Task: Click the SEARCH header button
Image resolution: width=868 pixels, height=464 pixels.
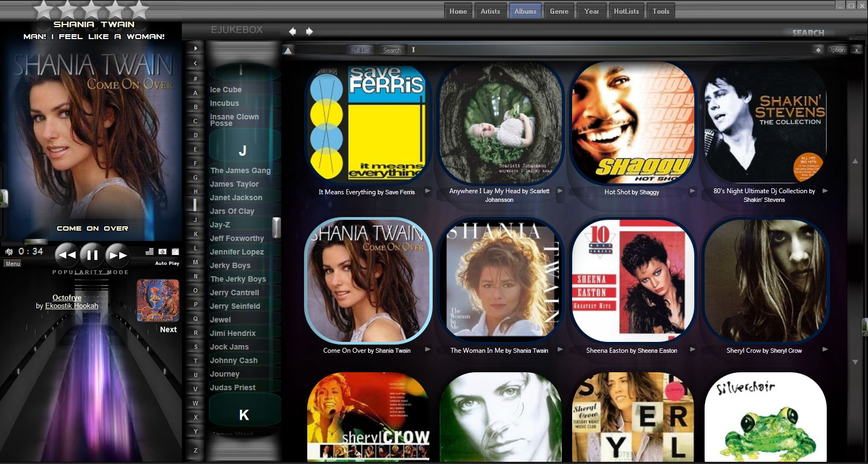Action: point(808,33)
